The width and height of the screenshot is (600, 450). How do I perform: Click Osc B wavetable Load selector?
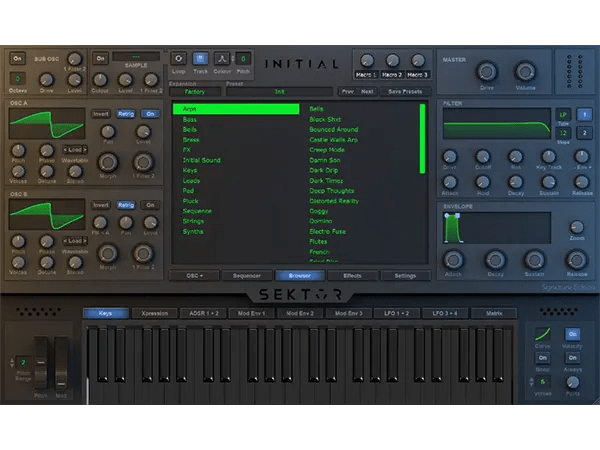[75, 241]
